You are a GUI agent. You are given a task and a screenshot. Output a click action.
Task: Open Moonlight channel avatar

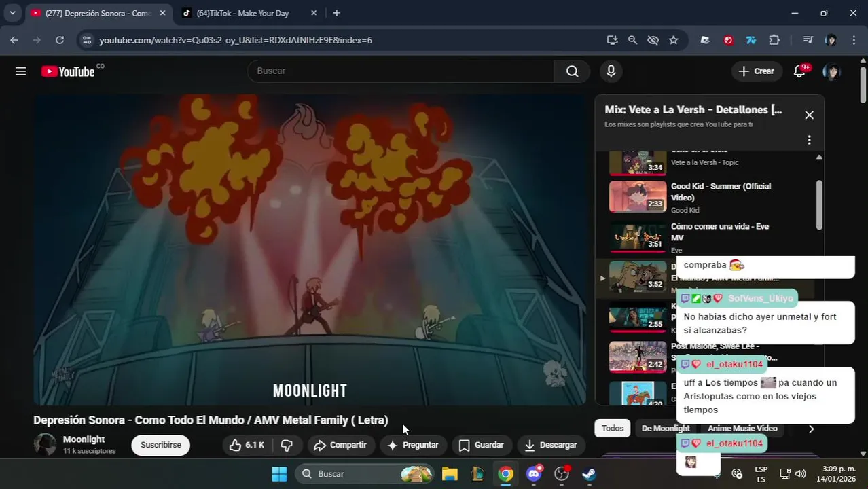[x=45, y=445]
